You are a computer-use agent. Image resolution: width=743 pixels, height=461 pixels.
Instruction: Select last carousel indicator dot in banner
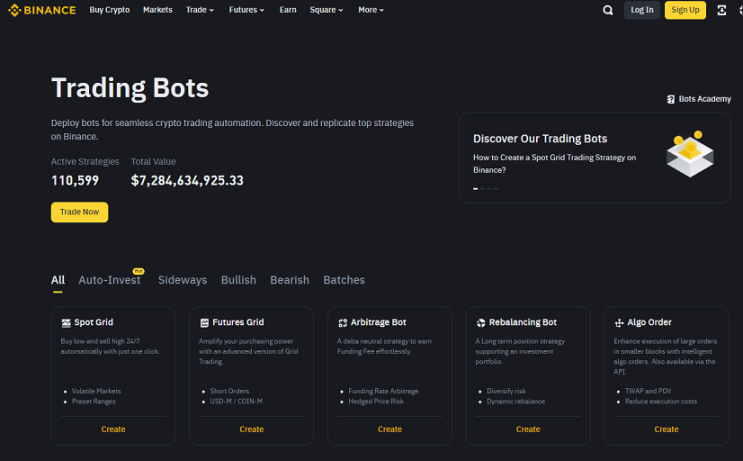click(496, 189)
